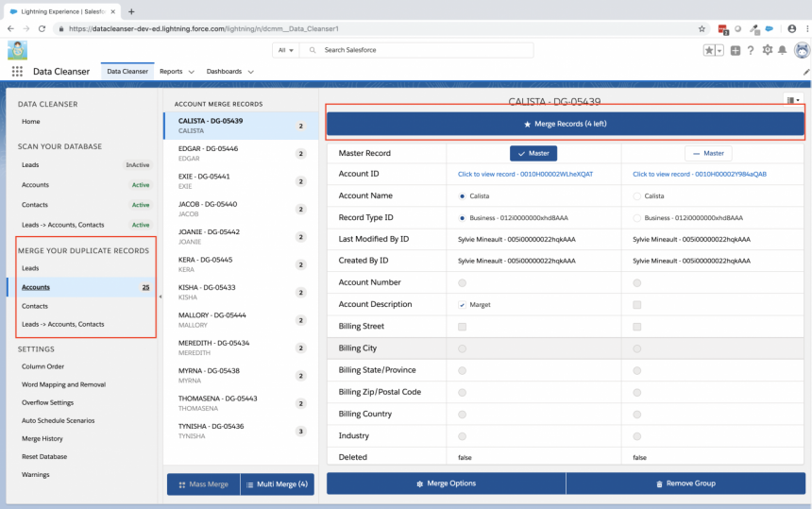Open Contacts under Merge Your Duplicate Records
Viewport: 812px width, 509px height.
[35, 306]
